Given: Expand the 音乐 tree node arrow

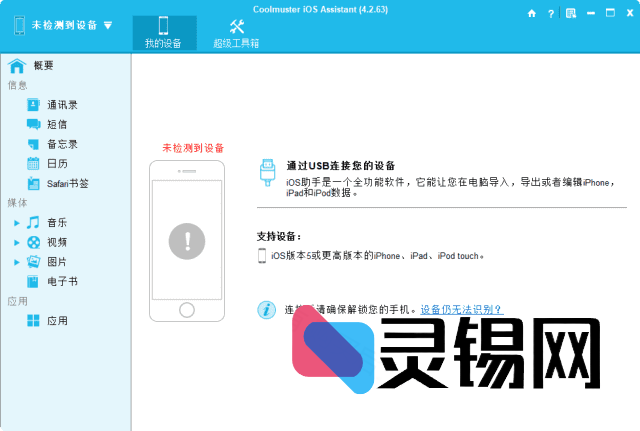Looking at the screenshot, I should pos(17,223).
